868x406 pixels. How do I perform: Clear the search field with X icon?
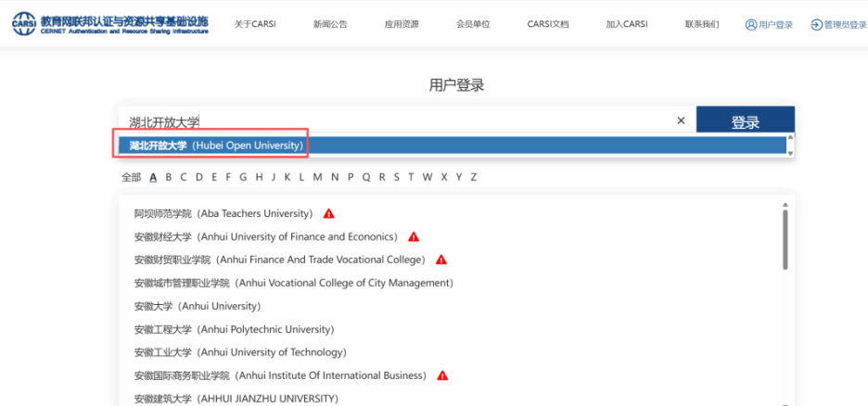[681, 121]
